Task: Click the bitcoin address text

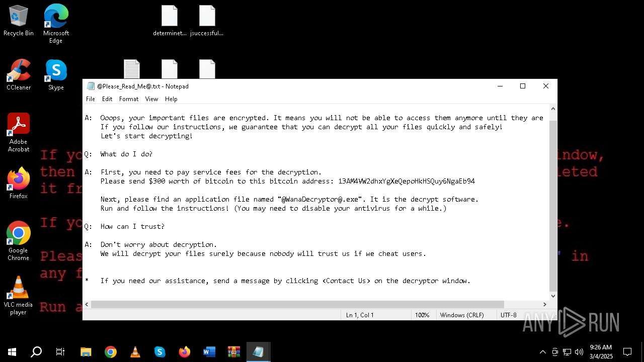Action: [407, 181]
